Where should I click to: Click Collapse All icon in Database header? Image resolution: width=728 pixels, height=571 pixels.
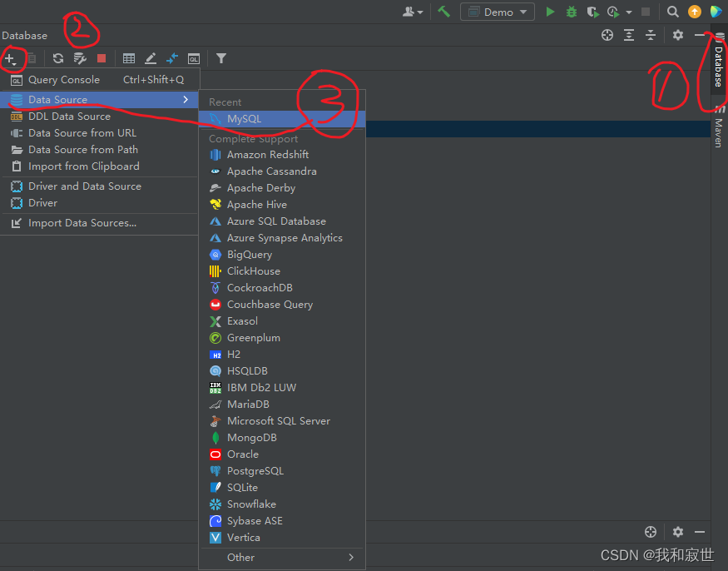pos(651,35)
